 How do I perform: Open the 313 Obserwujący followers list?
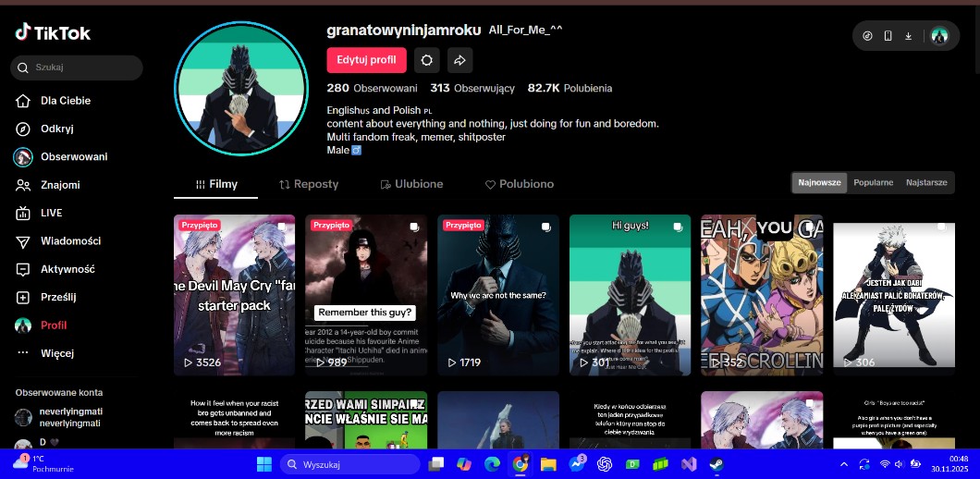click(x=472, y=88)
